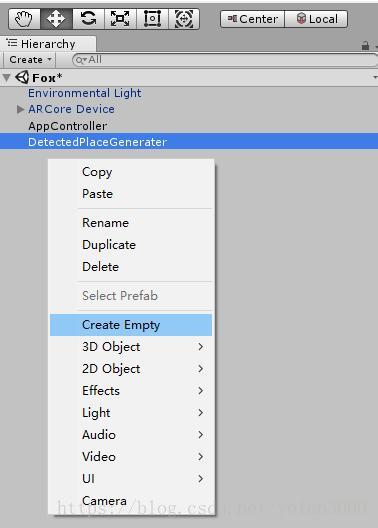Expand the ARCore Device object
Viewport: 378px width, 528px height.
[21, 109]
